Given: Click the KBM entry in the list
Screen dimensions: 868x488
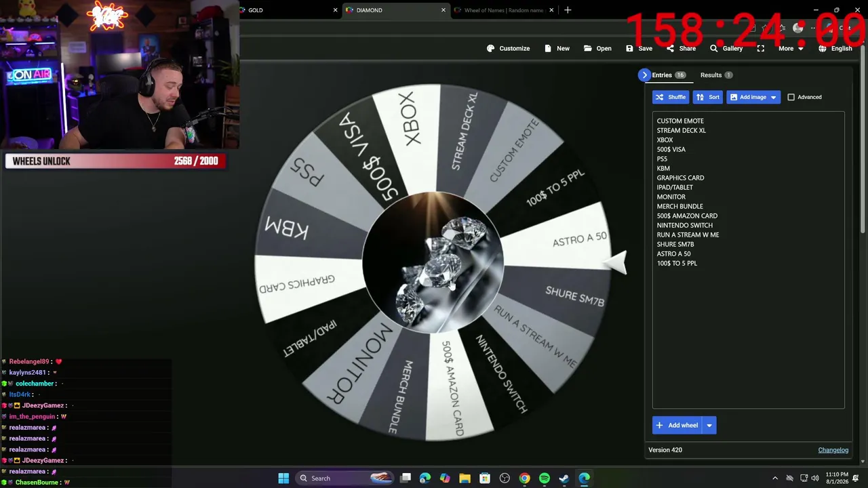Looking at the screenshot, I should pos(663,168).
